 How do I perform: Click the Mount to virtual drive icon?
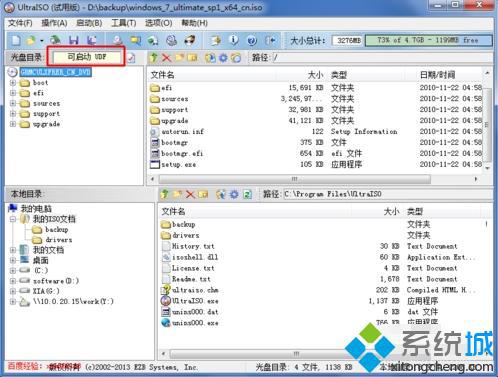pos(153,40)
